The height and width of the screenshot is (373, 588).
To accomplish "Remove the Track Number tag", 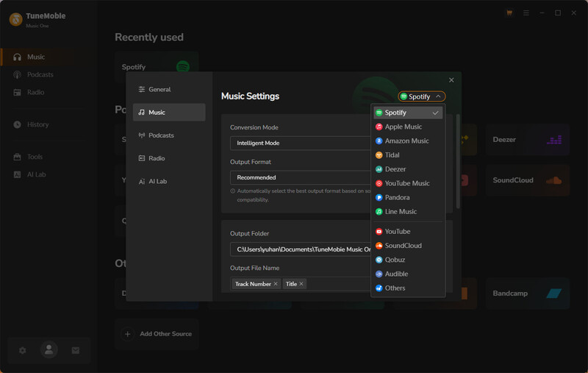I will [276, 284].
